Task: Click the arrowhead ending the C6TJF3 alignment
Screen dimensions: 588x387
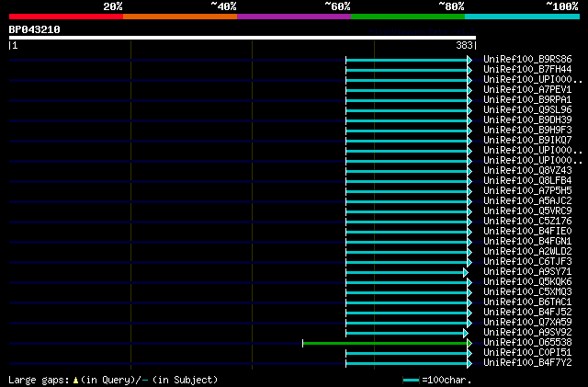Action: coord(469,263)
